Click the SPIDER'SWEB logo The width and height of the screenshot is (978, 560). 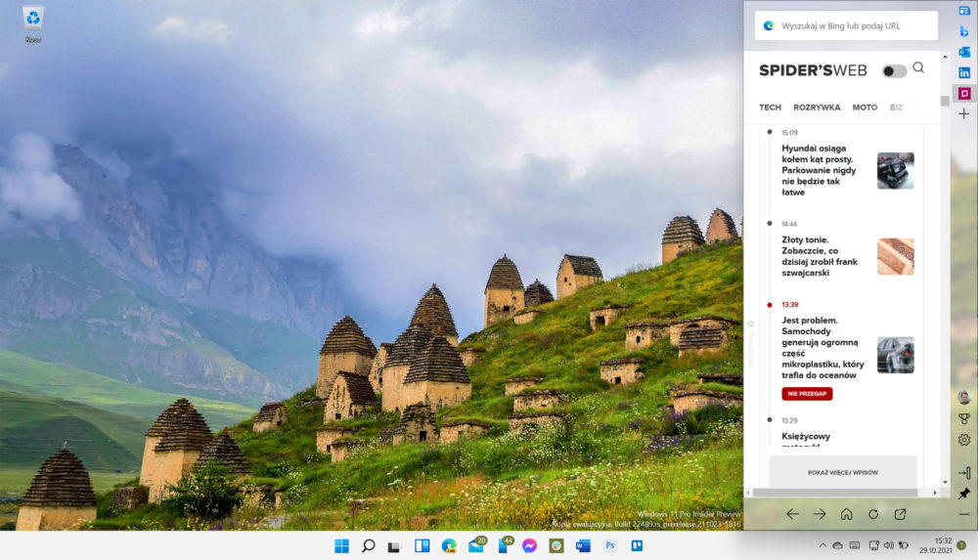tap(813, 70)
